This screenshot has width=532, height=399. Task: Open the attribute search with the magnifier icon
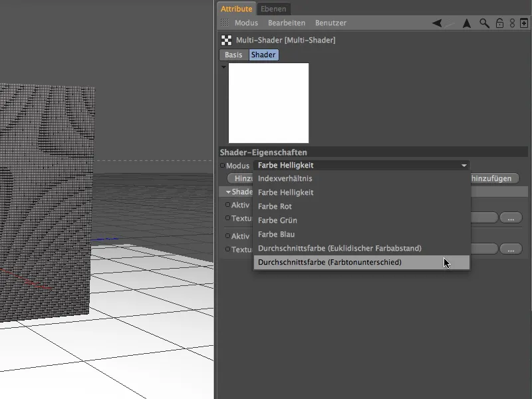(x=483, y=23)
